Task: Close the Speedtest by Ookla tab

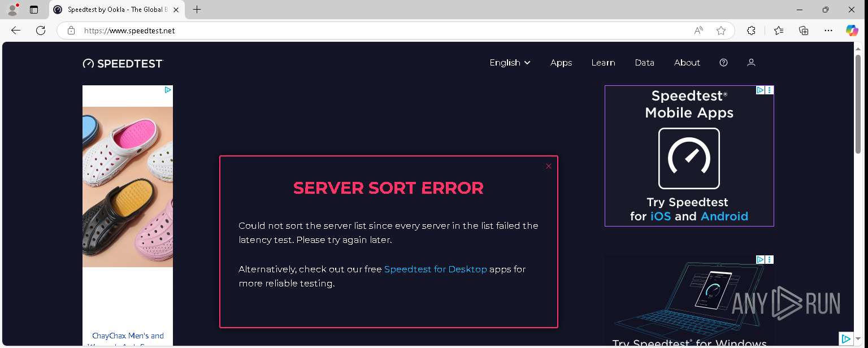Action: [176, 10]
